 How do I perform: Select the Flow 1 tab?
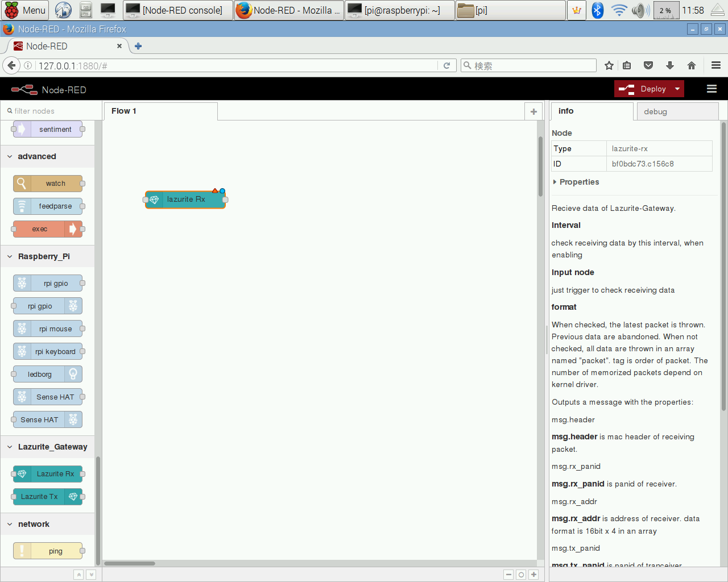point(160,111)
